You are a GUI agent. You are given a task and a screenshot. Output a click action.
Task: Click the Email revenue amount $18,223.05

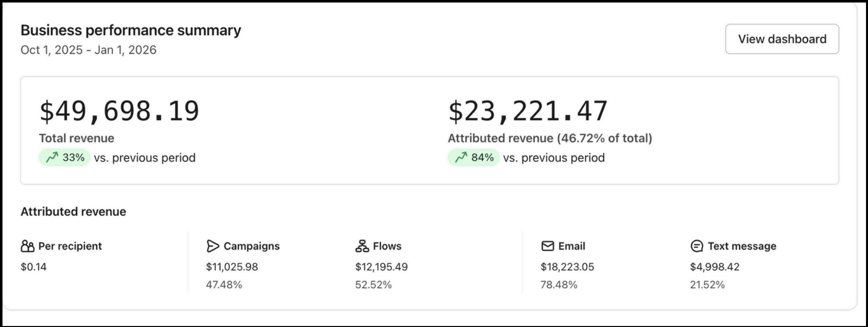[567, 267]
